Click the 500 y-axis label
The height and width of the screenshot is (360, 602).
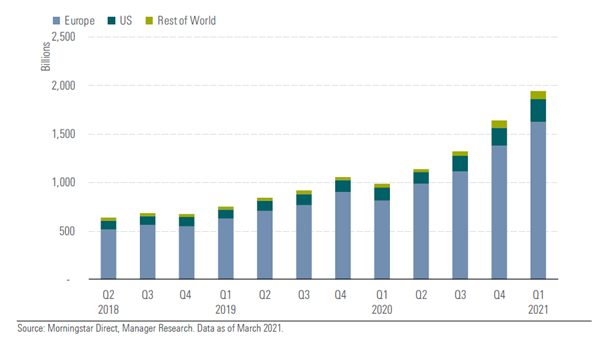(x=67, y=231)
